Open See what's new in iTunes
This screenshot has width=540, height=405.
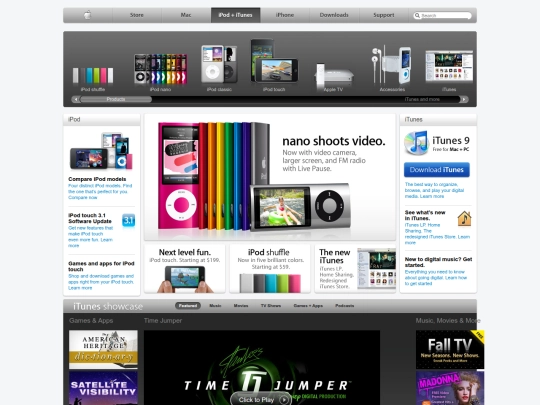coord(425,215)
